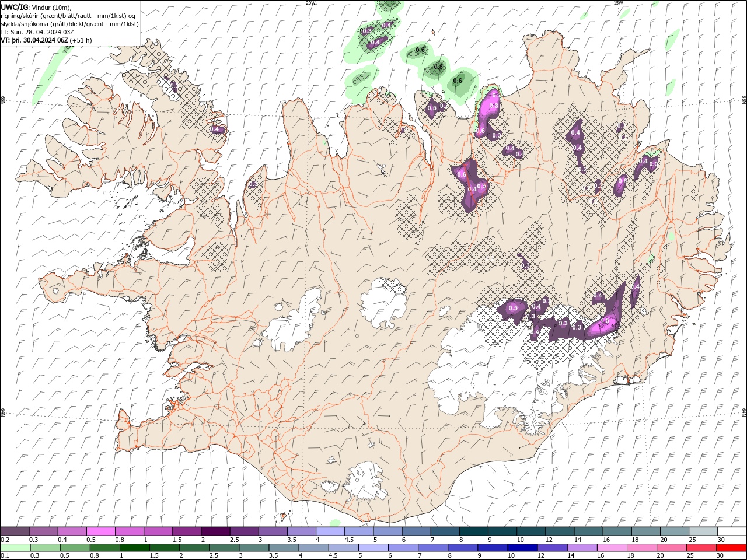
Task: Select the lower-row legend swatch labeled 3
Action: pos(254,548)
